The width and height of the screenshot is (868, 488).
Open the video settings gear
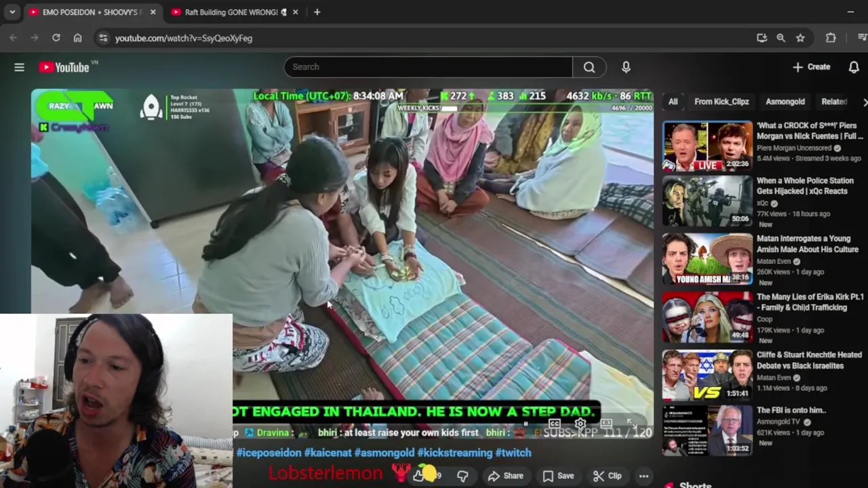click(580, 424)
